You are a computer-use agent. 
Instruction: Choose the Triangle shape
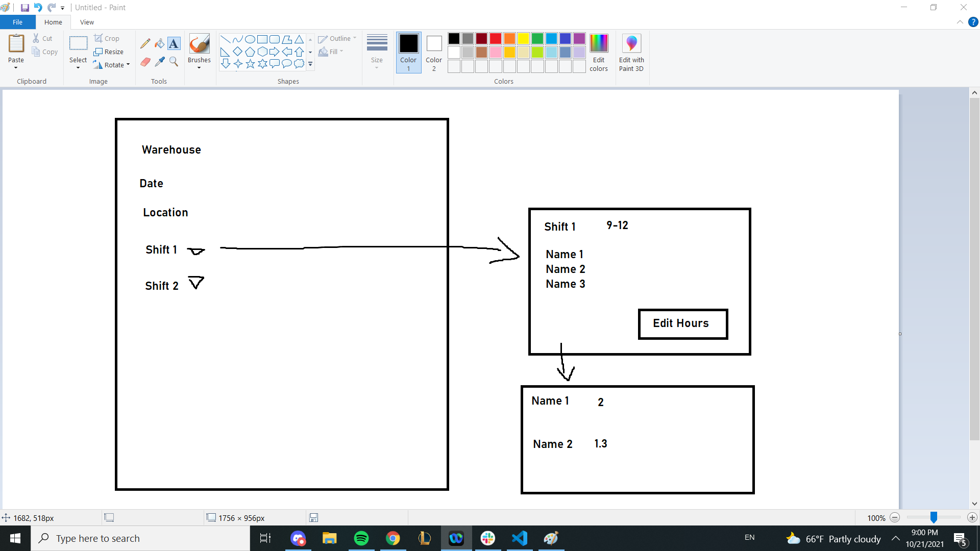tap(299, 39)
